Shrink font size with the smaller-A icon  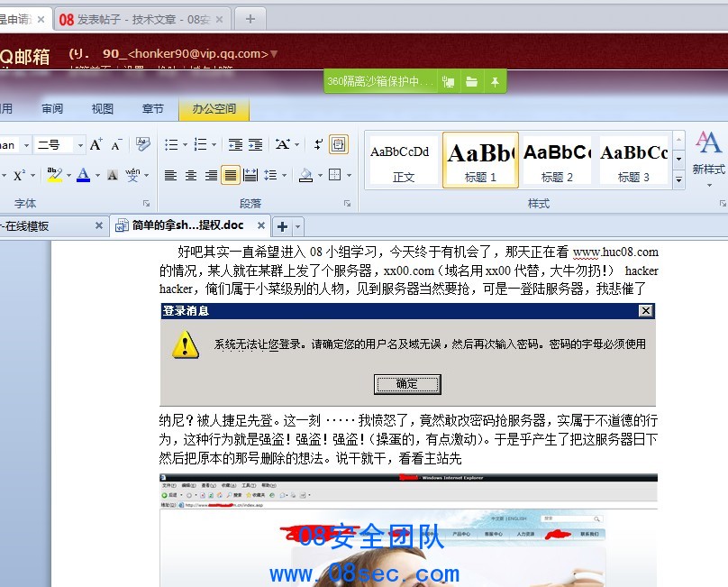[x=116, y=145]
